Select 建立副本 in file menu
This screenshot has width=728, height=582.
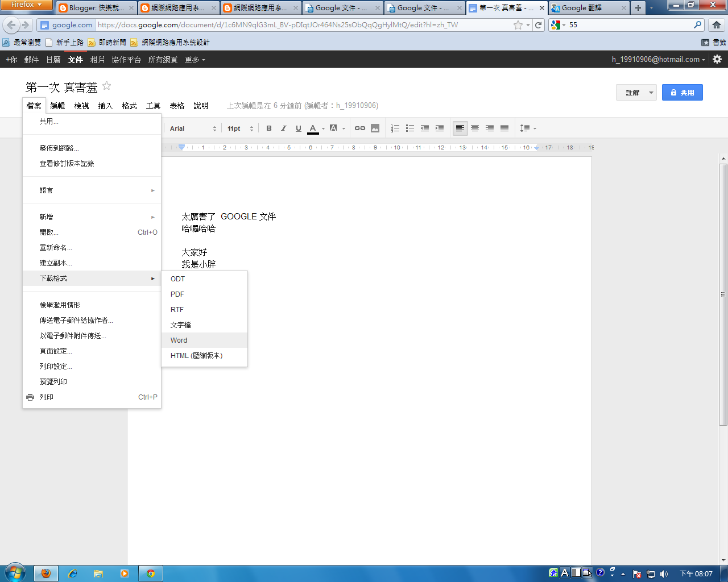92,263
